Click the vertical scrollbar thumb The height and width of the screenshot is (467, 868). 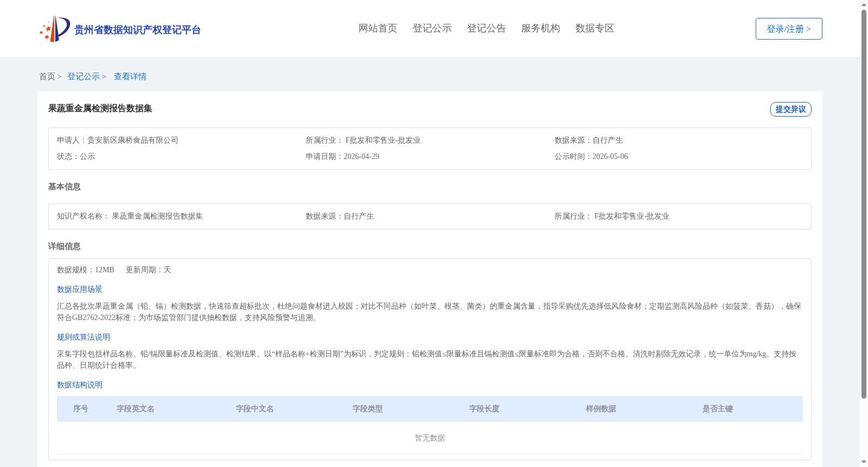pos(864,204)
